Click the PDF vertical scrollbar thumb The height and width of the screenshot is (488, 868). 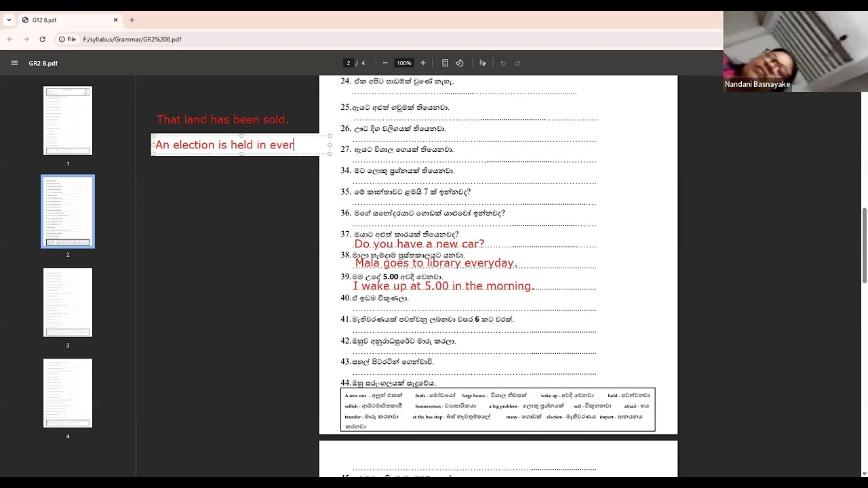864,245
